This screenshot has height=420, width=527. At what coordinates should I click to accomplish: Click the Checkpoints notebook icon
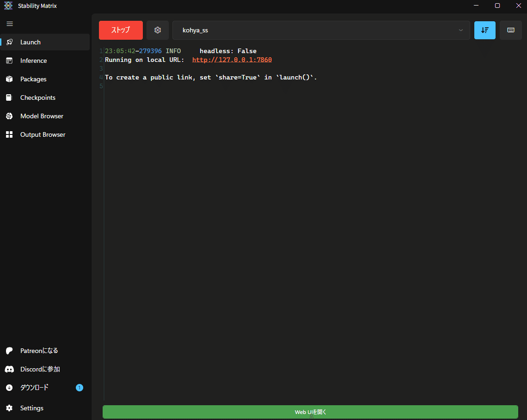[x=9, y=97]
